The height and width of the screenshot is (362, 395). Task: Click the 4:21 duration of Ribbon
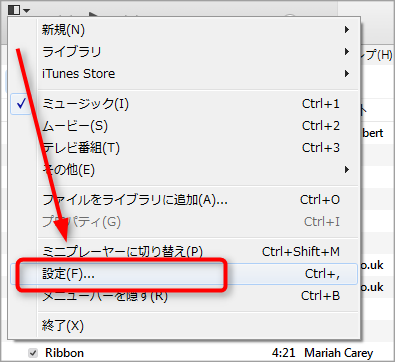(283, 353)
